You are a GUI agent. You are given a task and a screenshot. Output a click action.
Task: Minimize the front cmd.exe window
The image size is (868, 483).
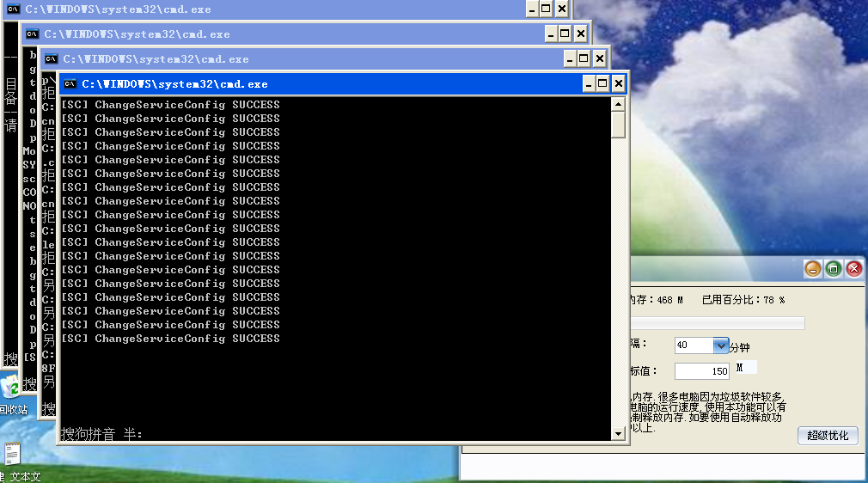click(x=589, y=84)
